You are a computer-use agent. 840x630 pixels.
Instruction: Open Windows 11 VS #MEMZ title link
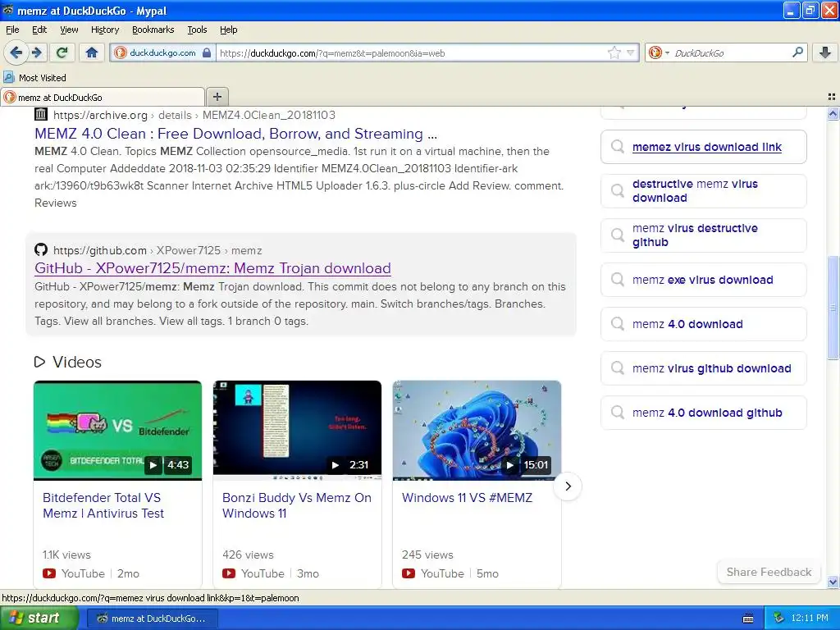point(467,498)
